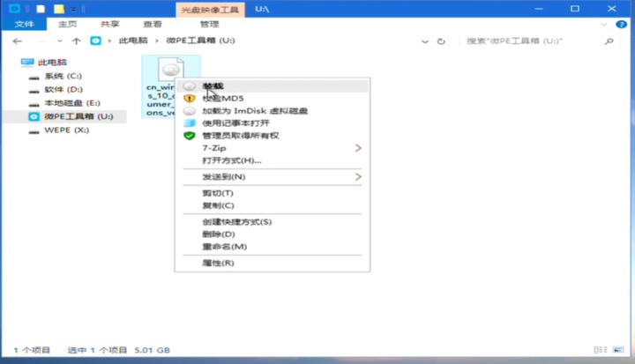This screenshot has height=364, width=635.
Task: Click the magnifier search icon
Action: coord(609,41)
